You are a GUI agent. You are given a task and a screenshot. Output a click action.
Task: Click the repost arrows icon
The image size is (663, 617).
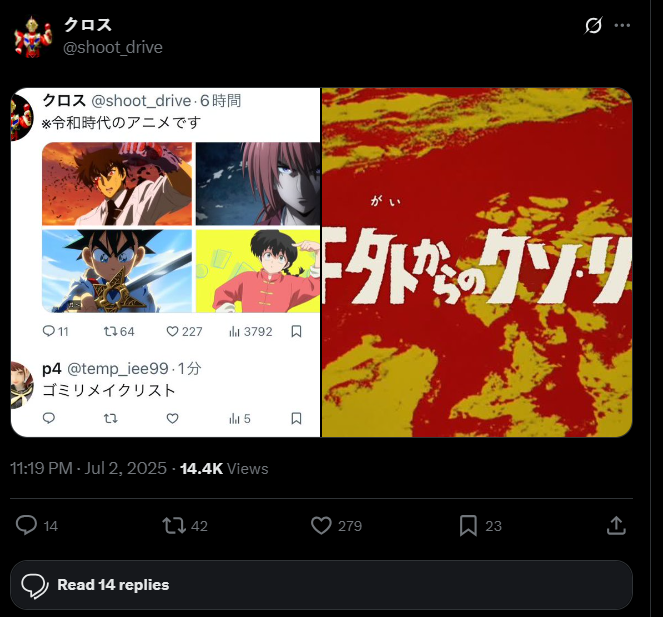click(174, 525)
